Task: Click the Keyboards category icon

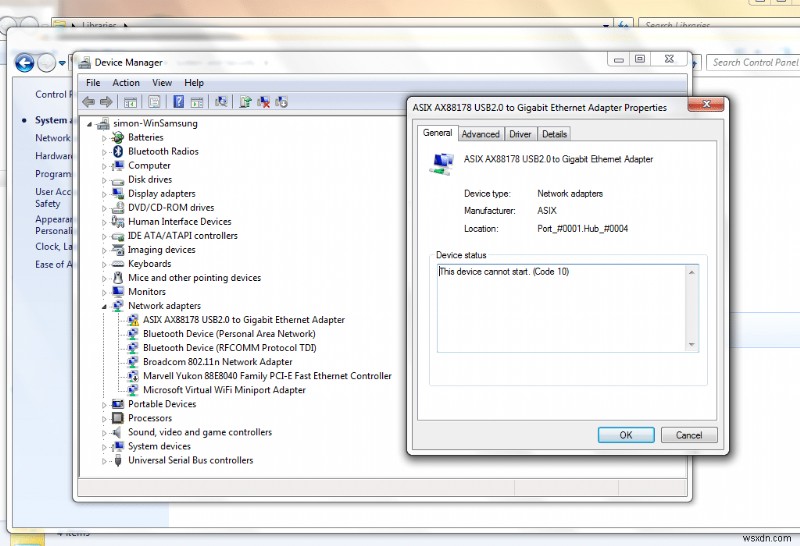Action: click(x=118, y=264)
